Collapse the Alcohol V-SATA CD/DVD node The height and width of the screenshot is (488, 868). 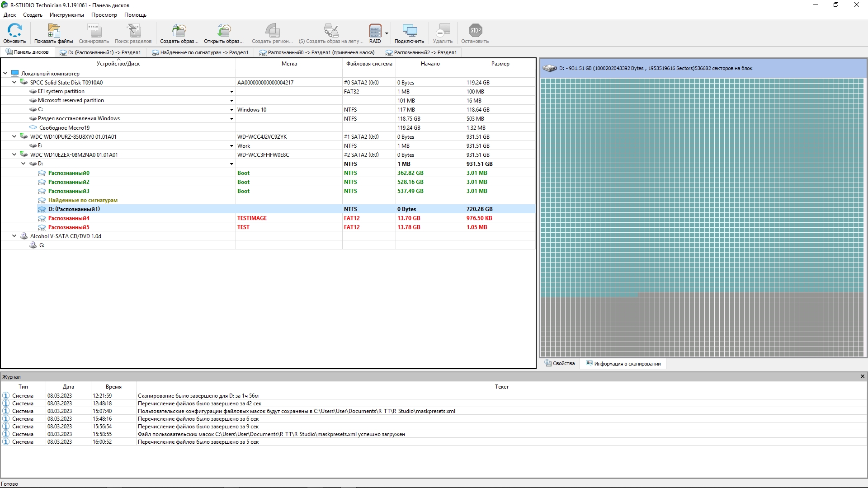[14, 236]
